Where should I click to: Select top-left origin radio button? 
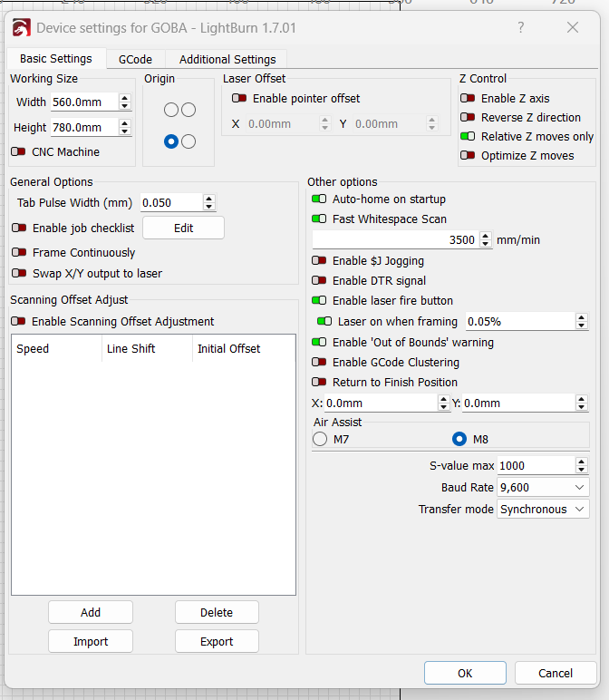171,110
